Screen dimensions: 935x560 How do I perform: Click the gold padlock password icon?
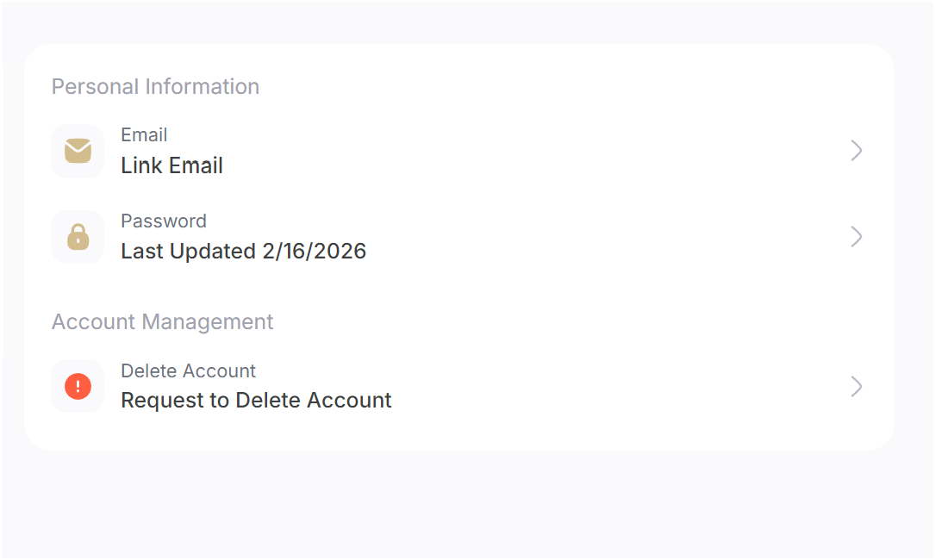78,237
